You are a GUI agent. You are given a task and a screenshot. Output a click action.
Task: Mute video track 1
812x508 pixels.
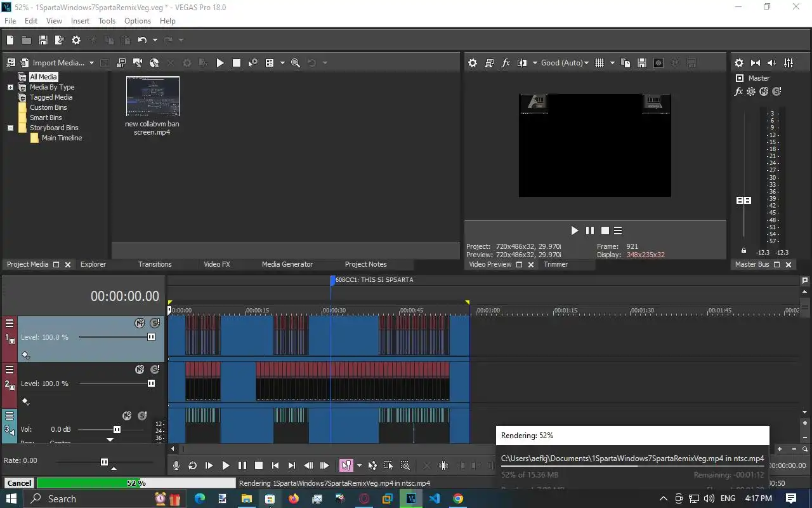click(140, 323)
